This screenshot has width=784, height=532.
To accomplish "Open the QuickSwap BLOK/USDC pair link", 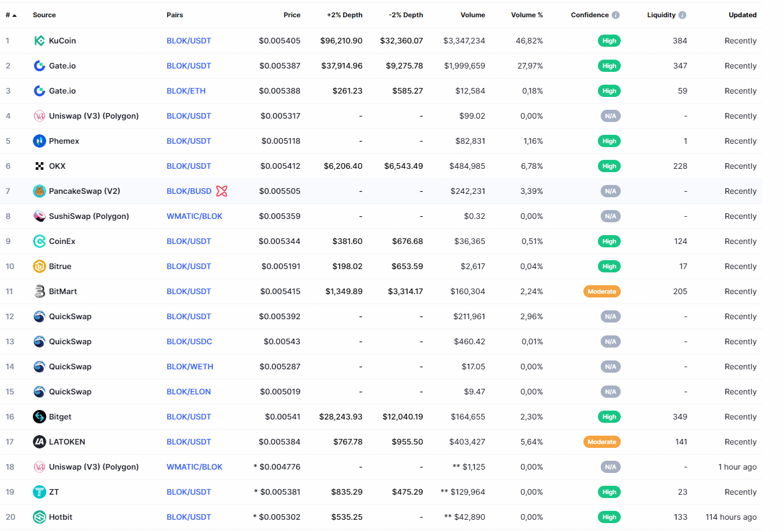I will (189, 341).
